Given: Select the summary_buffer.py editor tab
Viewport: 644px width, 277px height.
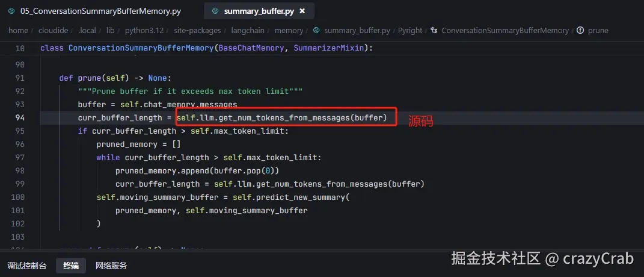Looking at the screenshot, I should click(260, 11).
